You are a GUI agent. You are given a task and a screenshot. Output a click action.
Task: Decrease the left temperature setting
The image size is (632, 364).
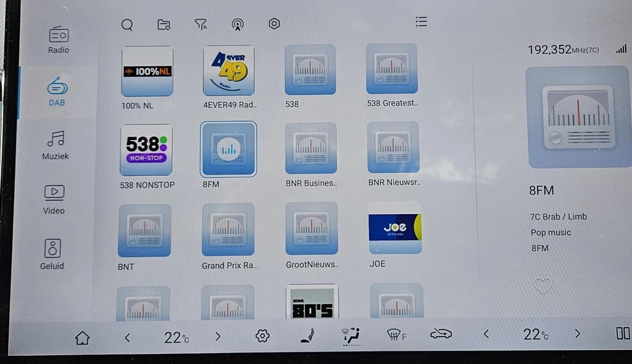(x=128, y=337)
